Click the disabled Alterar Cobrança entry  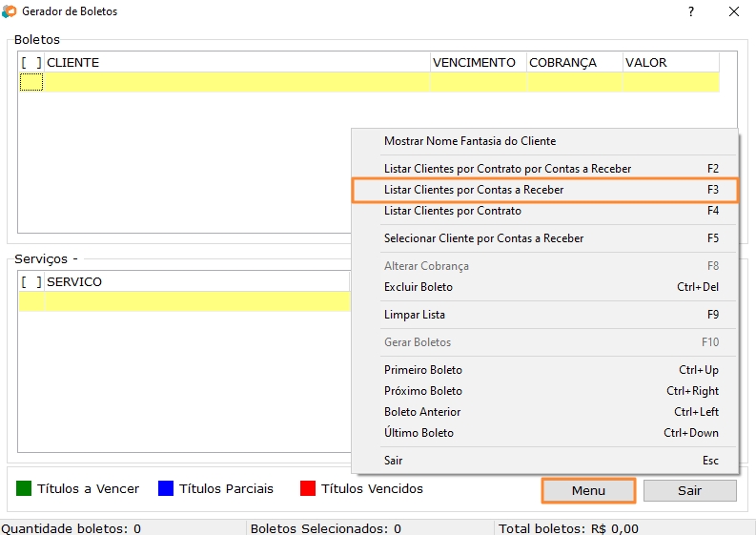click(x=544, y=266)
